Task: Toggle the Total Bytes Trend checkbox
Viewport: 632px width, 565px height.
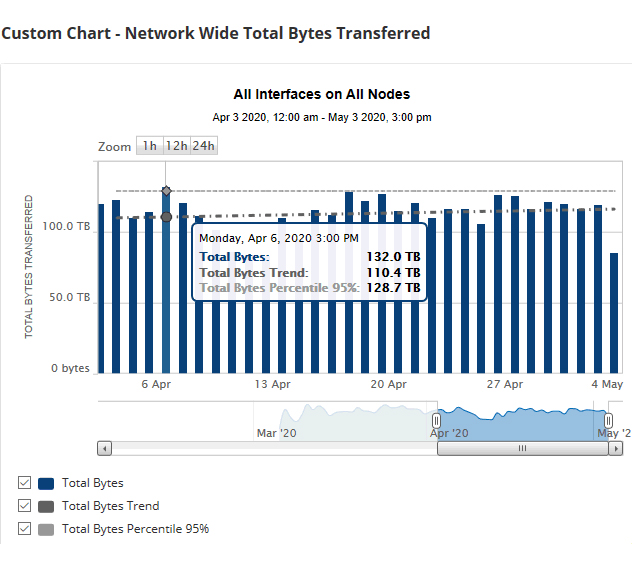Action: tap(24, 506)
